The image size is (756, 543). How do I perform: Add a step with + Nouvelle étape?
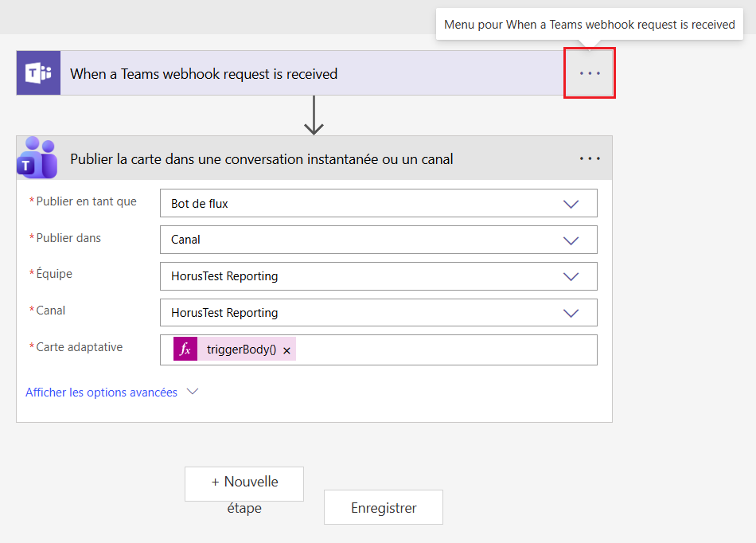[x=244, y=484]
